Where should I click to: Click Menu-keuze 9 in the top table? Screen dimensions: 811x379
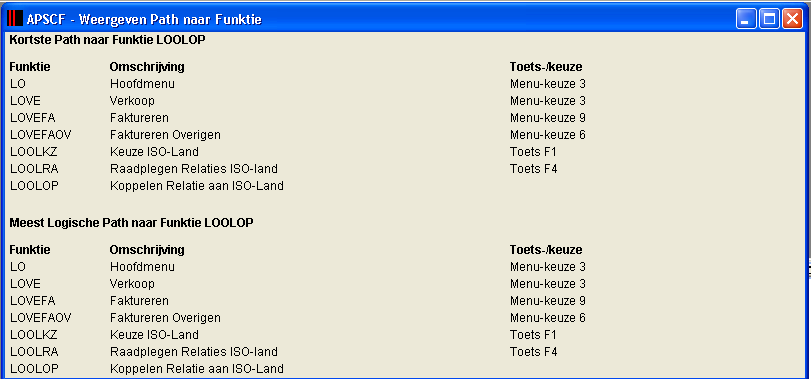click(548, 118)
